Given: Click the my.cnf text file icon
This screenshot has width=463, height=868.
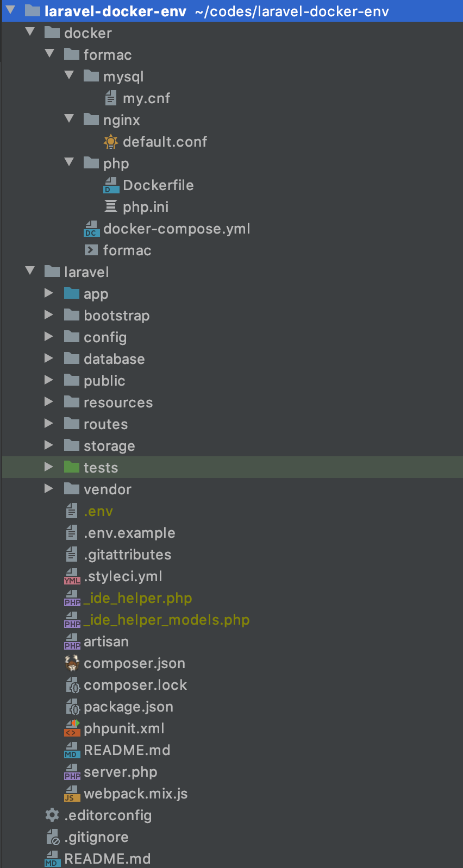Looking at the screenshot, I should 111,98.
